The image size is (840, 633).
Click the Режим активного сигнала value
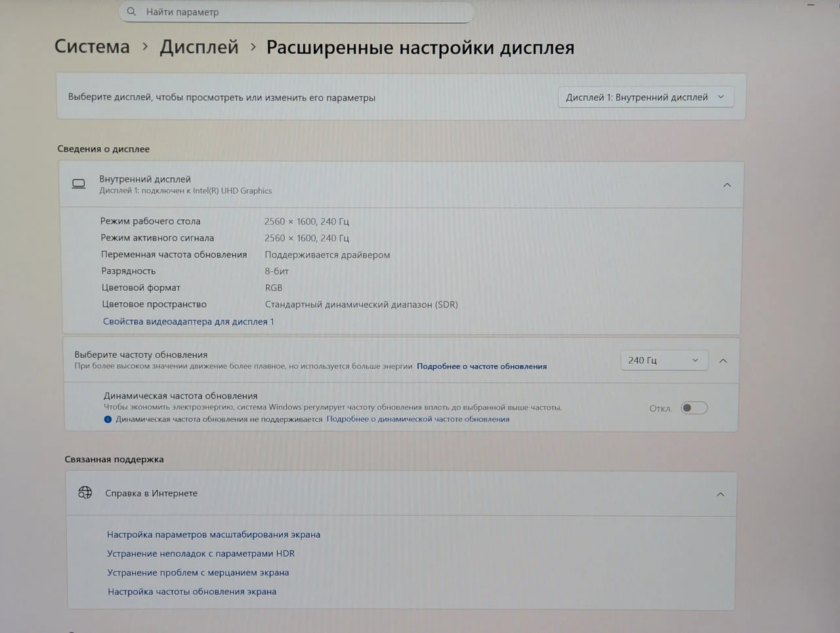point(306,238)
